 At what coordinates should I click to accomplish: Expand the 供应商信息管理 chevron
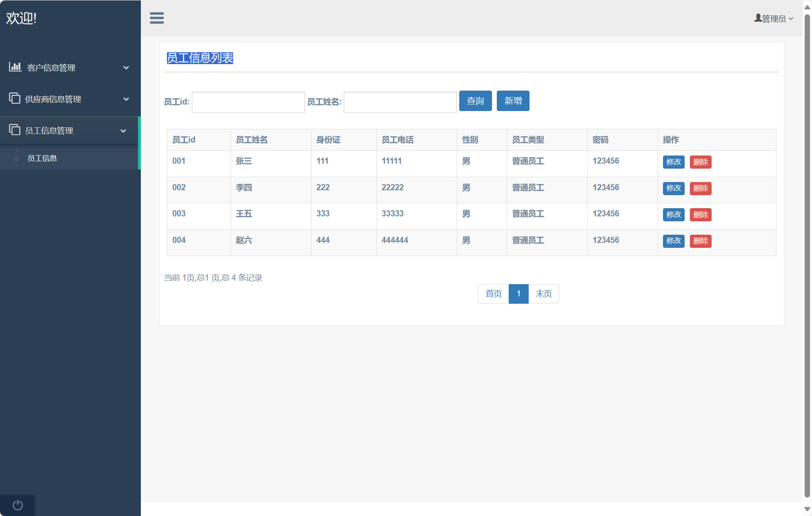coord(126,99)
